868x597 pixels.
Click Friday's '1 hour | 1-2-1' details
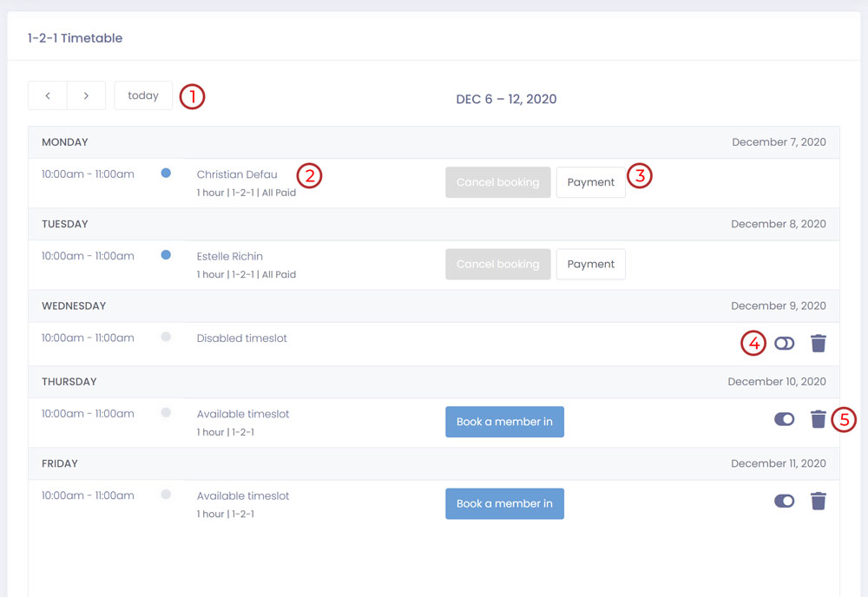click(x=226, y=514)
